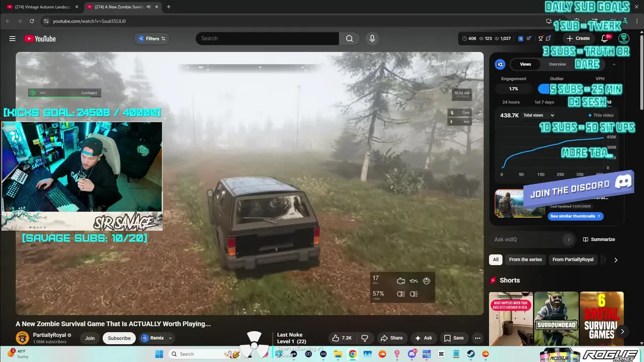The width and height of the screenshot is (644, 362).
Task: Open Chrome from taskbar
Action: [x=353, y=354]
